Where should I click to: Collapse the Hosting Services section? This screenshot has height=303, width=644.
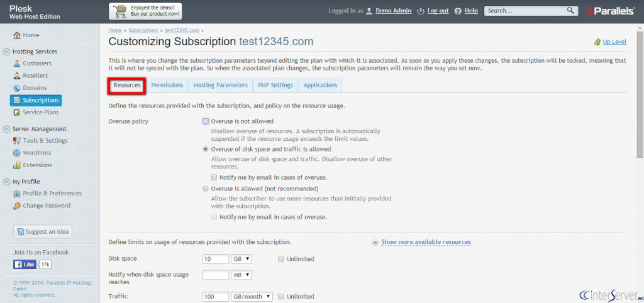tap(6, 52)
